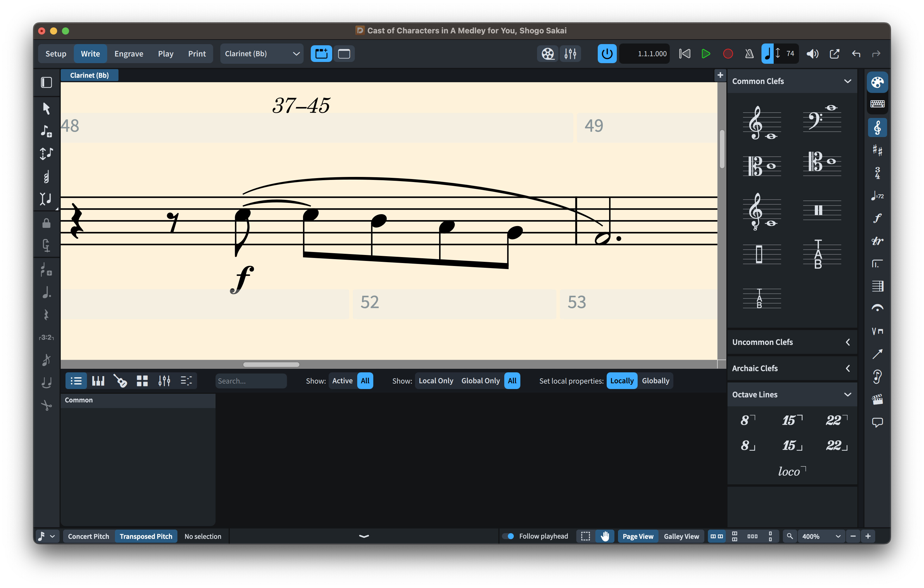Open ornaments trill panel

pos(877,241)
